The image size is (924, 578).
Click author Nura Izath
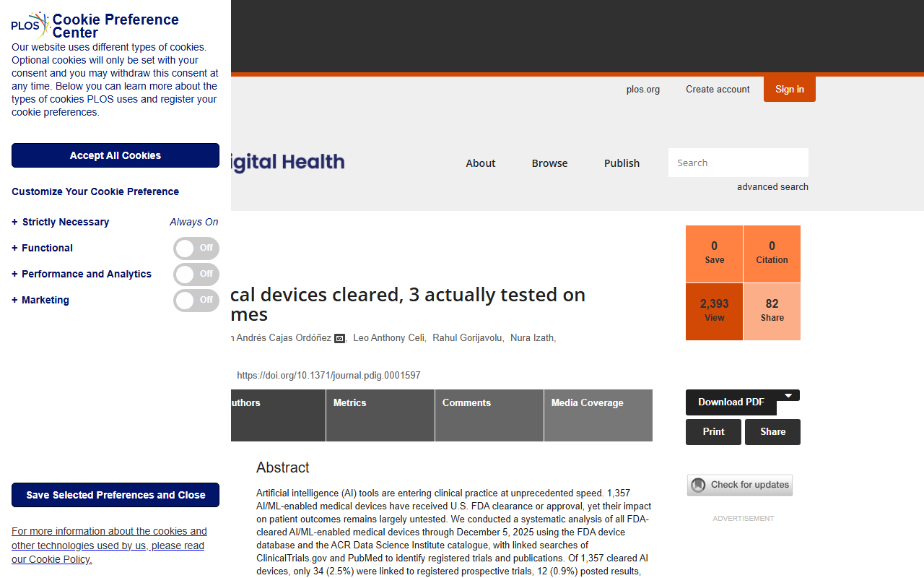pyautogui.click(x=533, y=338)
